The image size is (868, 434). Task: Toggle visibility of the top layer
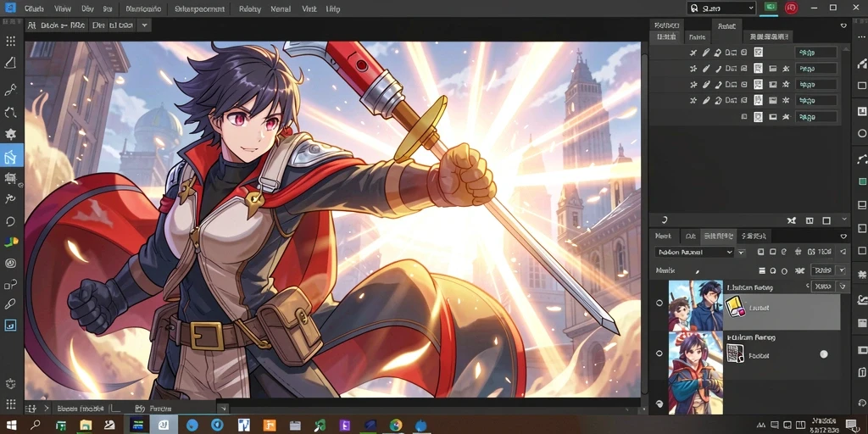point(659,303)
